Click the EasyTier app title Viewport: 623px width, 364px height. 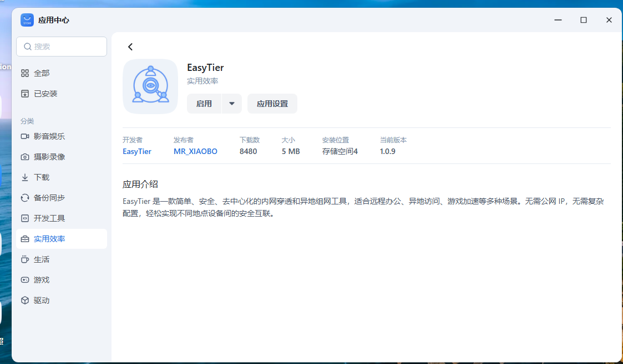205,68
